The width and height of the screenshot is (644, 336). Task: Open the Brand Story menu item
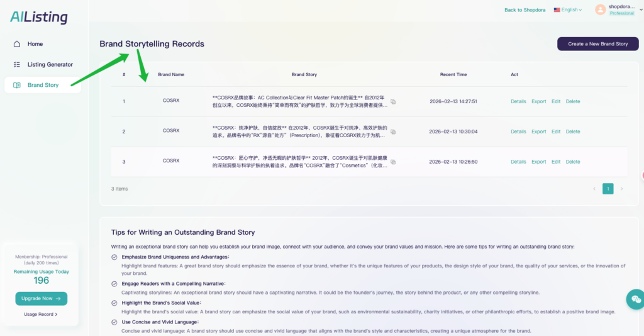(x=42, y=85)
